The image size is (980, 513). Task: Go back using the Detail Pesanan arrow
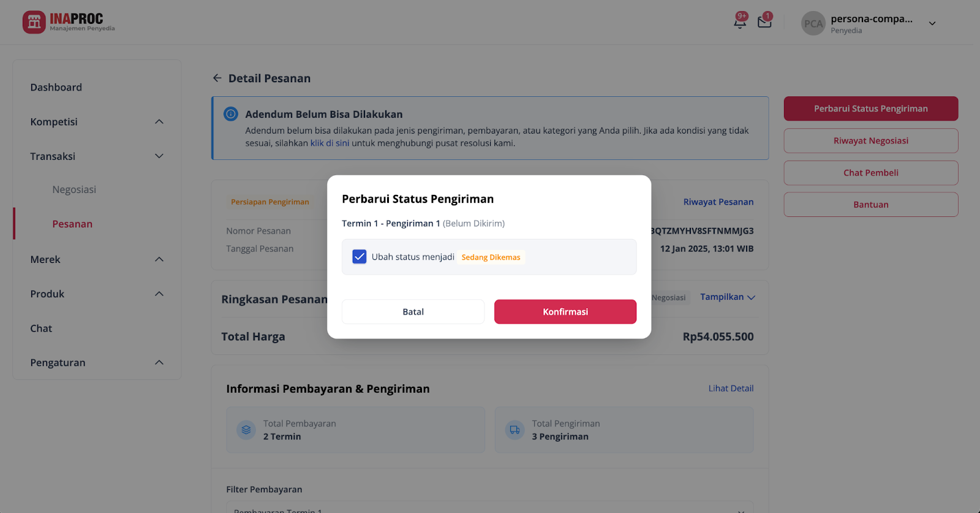217,78
